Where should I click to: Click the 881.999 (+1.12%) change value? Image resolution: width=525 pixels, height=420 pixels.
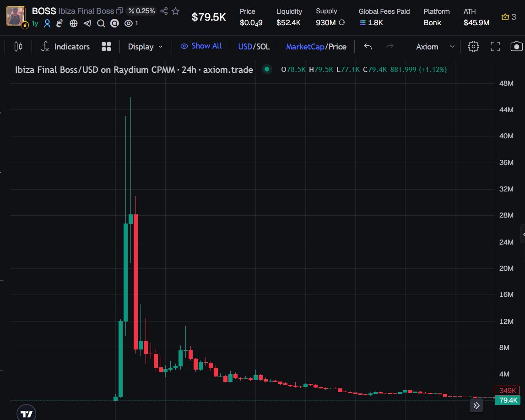pyautogui.click(x=418, y=69)
